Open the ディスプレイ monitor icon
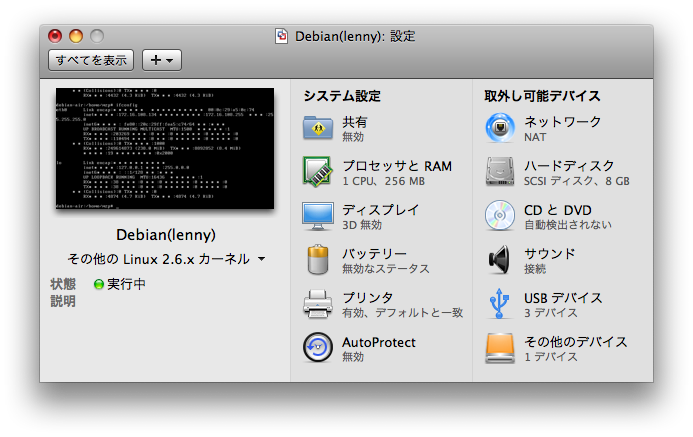The height and width of the screenshot is (437, 693). click(318, 216)
